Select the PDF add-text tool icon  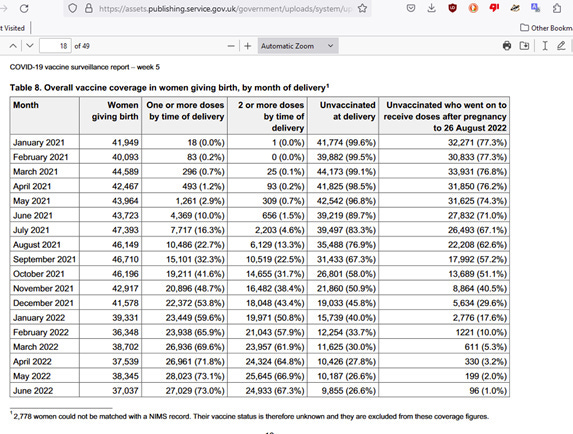point(545,46)
